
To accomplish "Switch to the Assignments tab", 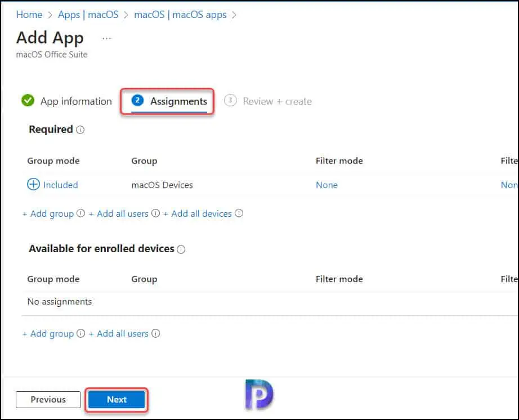I will pyautogui.click(x=179, y=101).
